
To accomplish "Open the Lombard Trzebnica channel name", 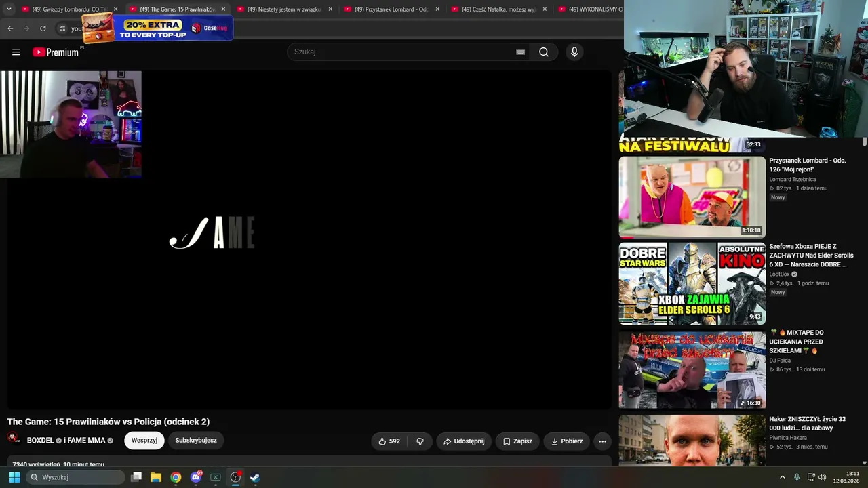I will coord(793,180).
